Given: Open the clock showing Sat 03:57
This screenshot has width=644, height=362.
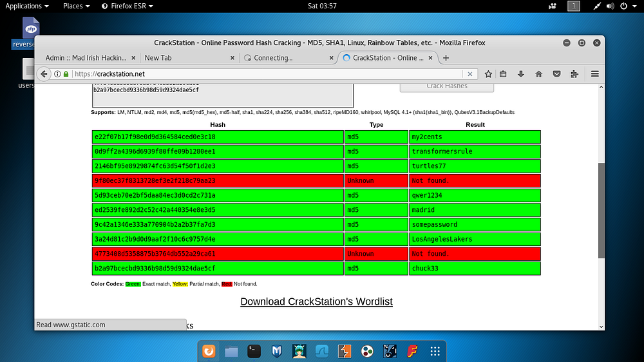Looking at the screenshot, I should click(322, 6).
